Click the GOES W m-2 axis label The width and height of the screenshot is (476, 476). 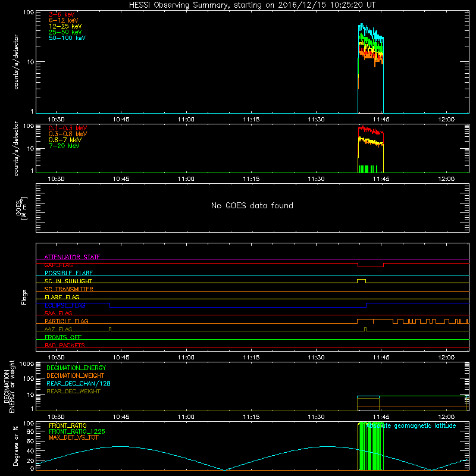[x=21, y=208]
